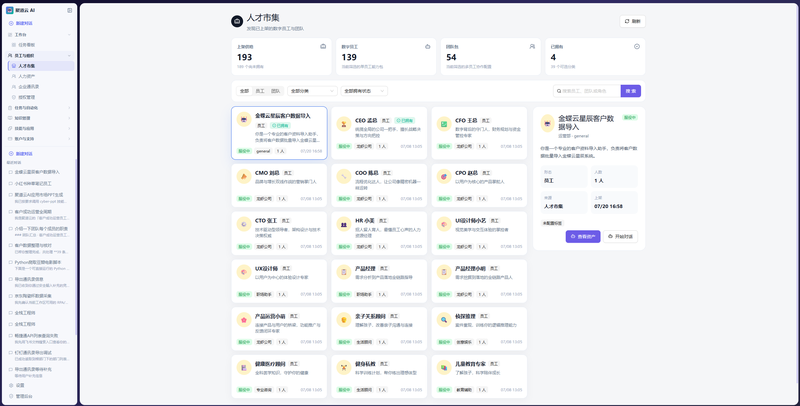Image resolution: width=800 pixels, height=406 pixels.
Task: Click the CFO 王总 avatar icon
Action: point(444,124)
